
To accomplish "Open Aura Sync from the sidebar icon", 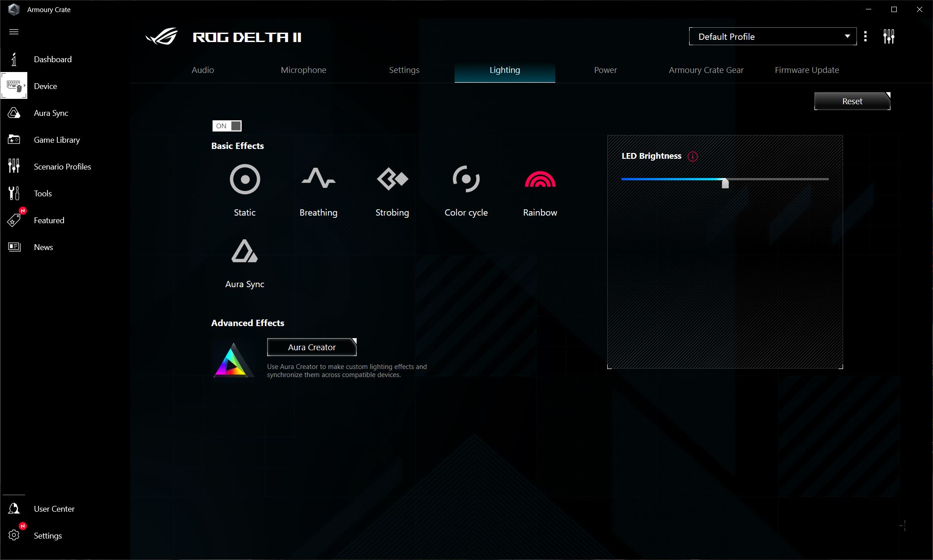I will [x=14, y=113].
